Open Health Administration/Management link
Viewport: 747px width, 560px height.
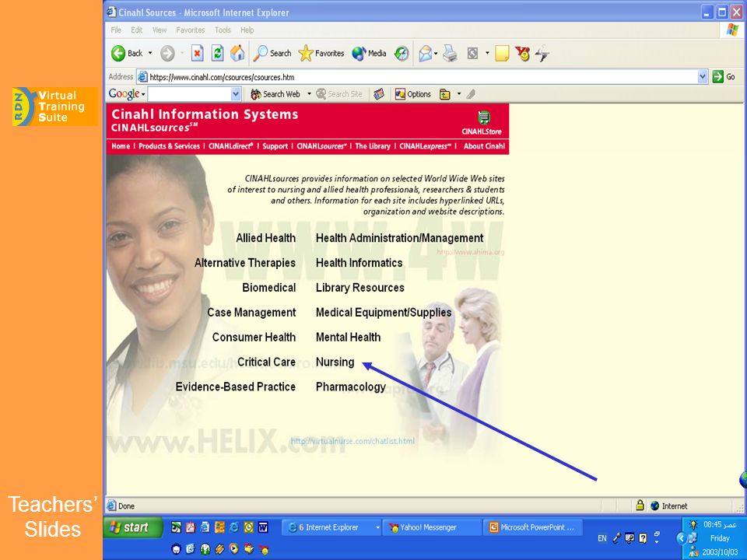click(400, 238)
